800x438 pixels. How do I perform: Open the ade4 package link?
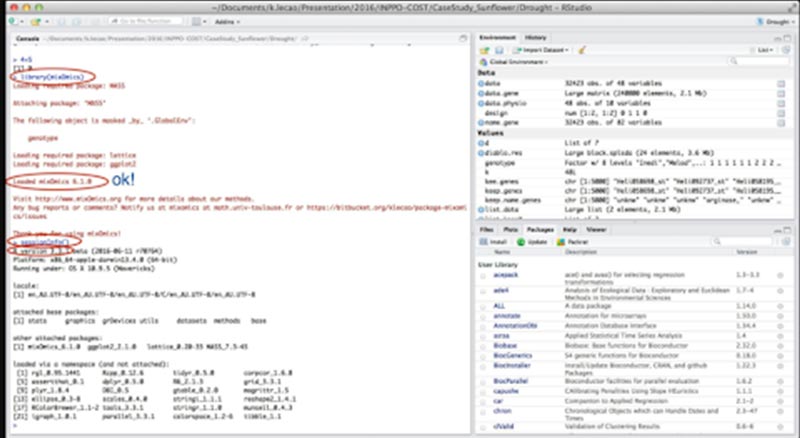click(x=501, y=290)
